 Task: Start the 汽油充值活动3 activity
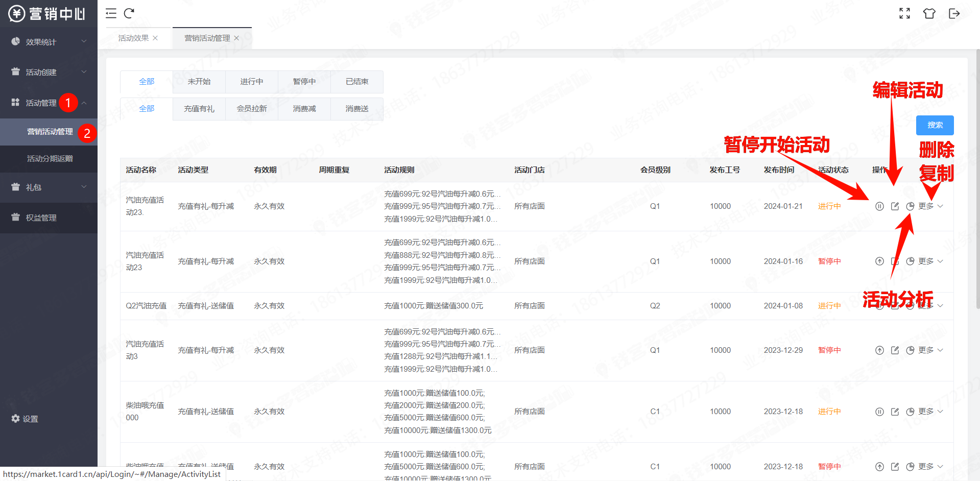(879, 350)
